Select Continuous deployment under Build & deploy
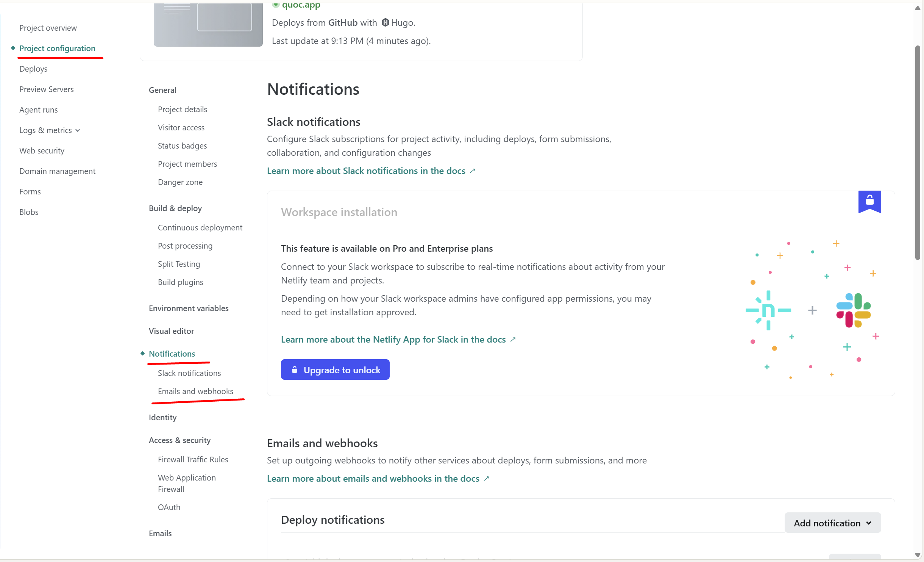This screenshot has height=562, width=924. pyautogui.click(x=200, y=228)
